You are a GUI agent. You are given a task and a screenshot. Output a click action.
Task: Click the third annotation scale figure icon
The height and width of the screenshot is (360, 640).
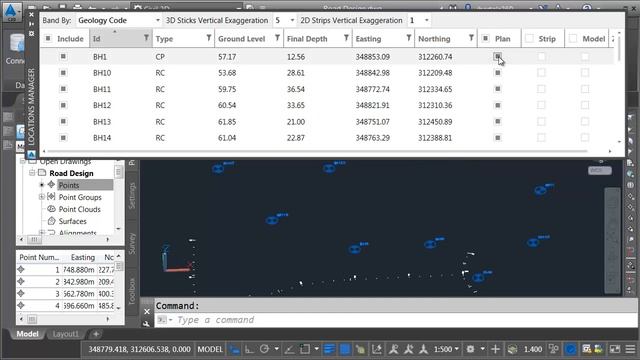click(424, 349)
